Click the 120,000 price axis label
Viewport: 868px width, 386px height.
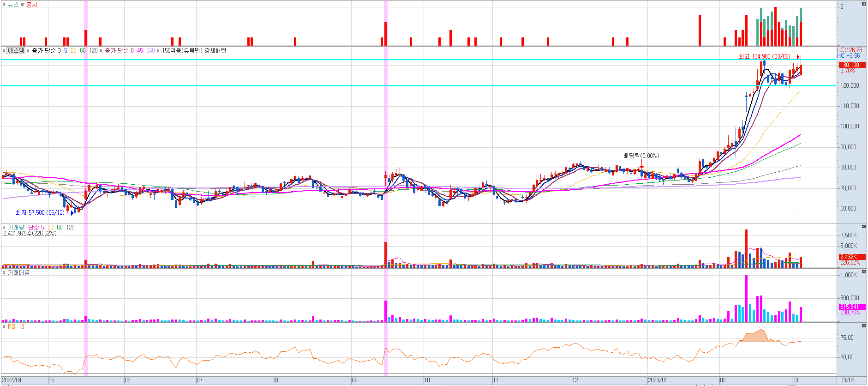850,85
